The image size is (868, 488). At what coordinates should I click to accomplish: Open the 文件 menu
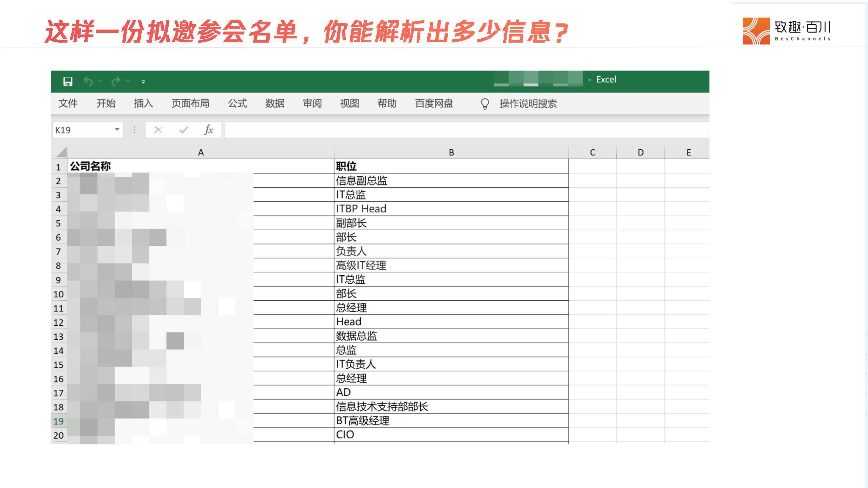[x=68, y=103]
